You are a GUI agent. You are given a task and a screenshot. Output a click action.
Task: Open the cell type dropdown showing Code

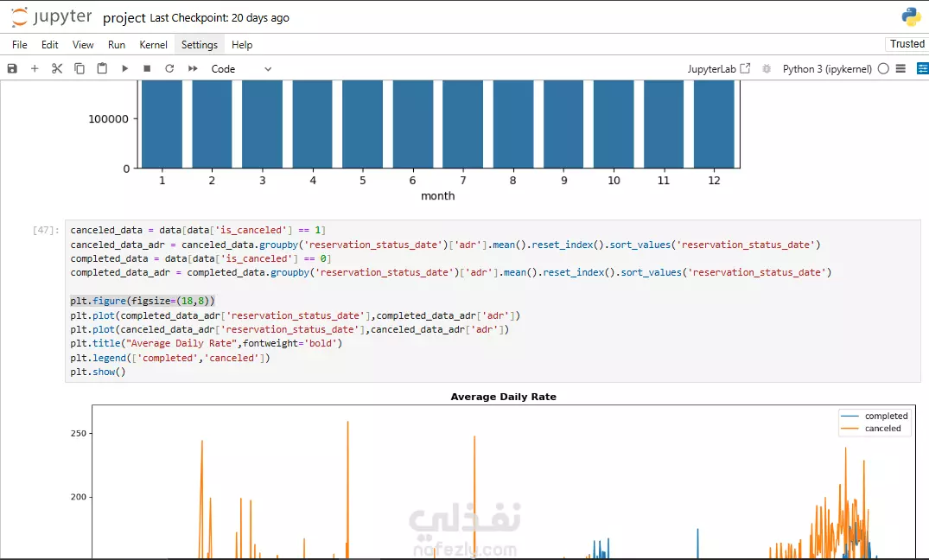pos(241,69)
